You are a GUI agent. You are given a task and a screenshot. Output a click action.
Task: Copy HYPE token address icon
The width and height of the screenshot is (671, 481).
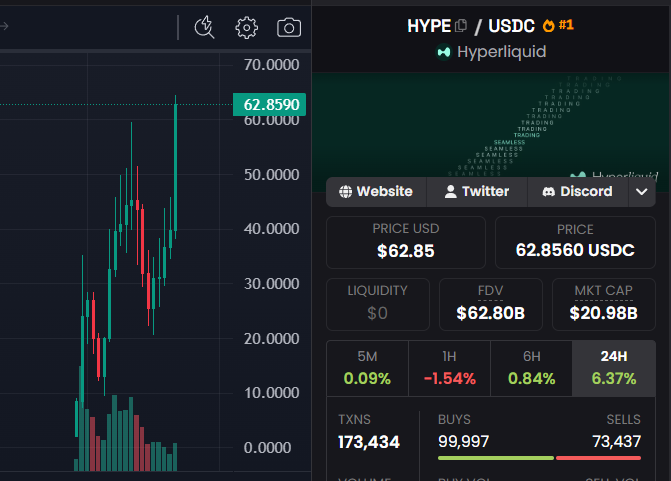click(x=461, y=26)
